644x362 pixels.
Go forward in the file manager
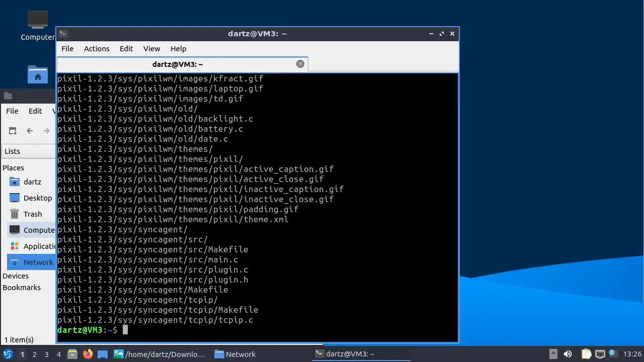(47, 131)
